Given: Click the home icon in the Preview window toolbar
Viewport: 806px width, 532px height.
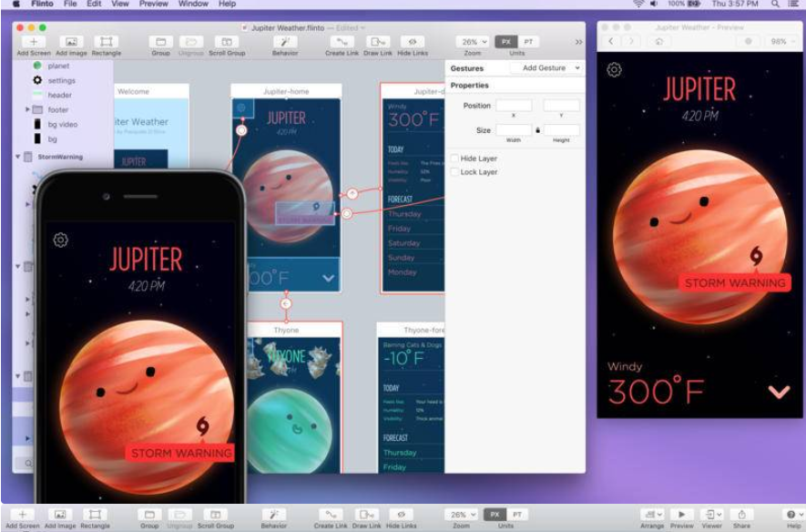Looking at the screenshot, I should (x=659, y=42).
